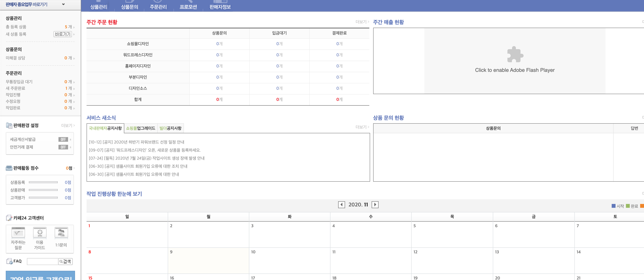The width and height of the screenshot is (644, 280).
Task: Click the 상품등록 score progress bar
Action: point(43,182)
